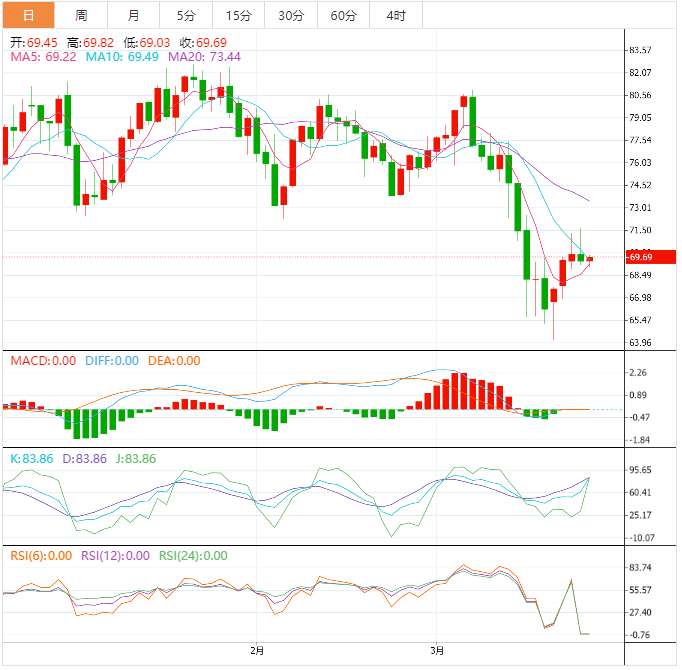This screenshot has height=670, width=682.
Task: Click the 69.69 current price tag
Action: click(x=640, y=258)
